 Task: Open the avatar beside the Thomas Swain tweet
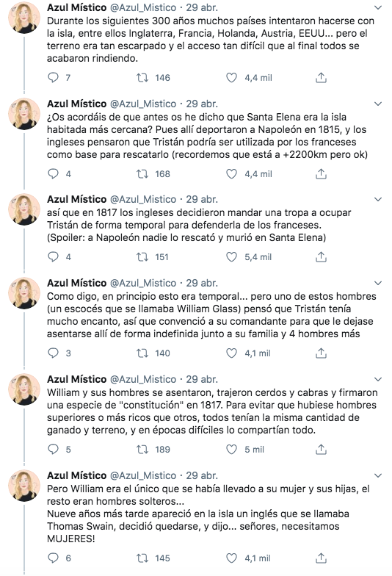(x=24, y=486)
